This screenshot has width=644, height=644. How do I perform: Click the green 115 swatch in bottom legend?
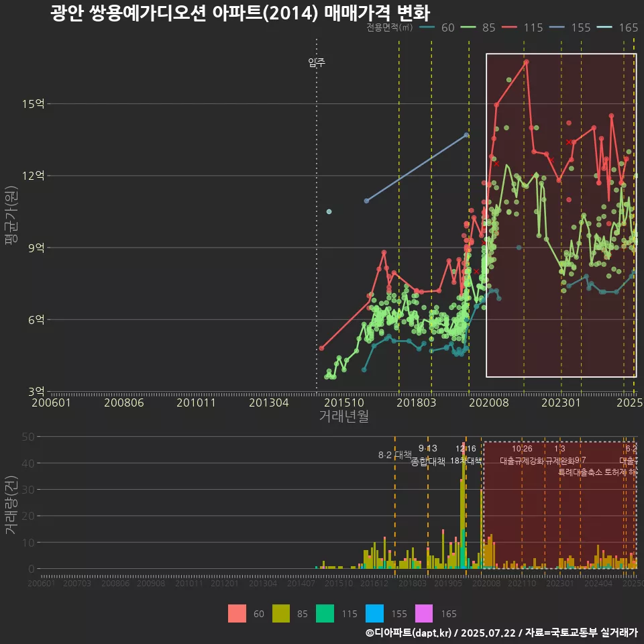(325, 614)
